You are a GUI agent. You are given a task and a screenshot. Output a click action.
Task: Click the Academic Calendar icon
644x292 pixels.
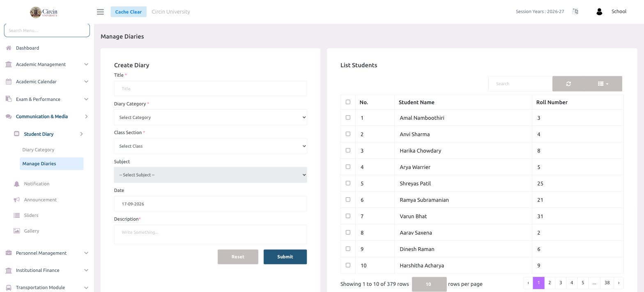coord(9,82)
